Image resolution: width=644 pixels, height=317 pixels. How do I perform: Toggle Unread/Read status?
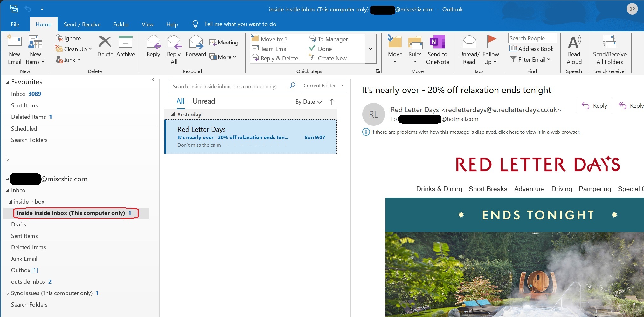[x=469, y=50]
